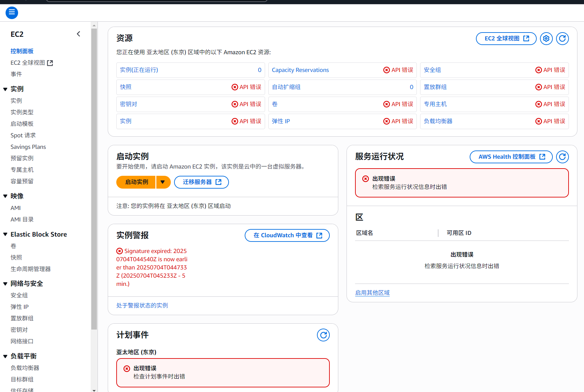
Task: Open AMI 目录 in sidebar
Action: click(22, 219)
